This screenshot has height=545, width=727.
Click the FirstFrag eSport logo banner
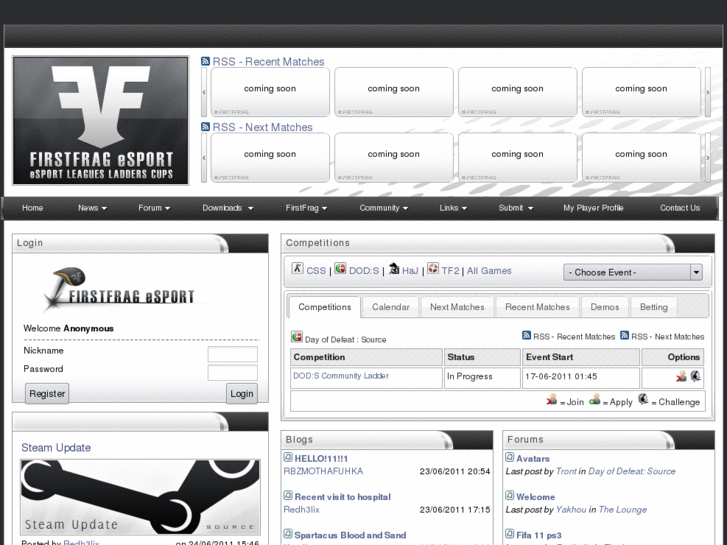(101, 121)
